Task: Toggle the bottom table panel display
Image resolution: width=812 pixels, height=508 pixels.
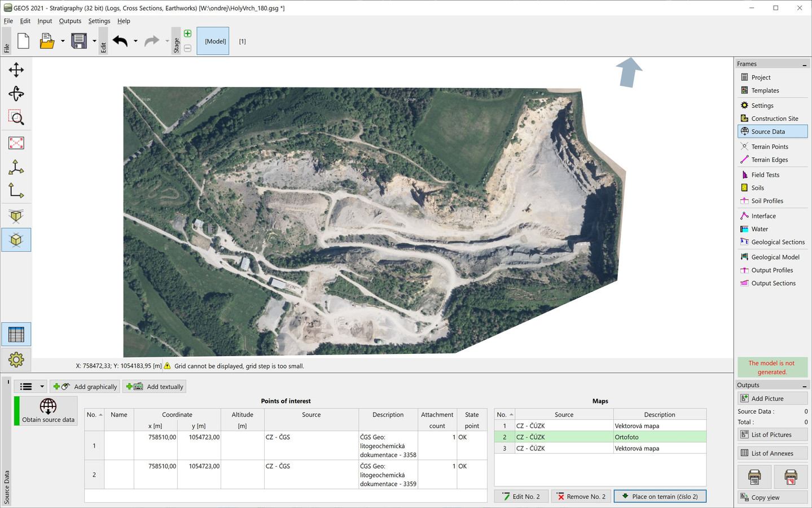Action: (x=16, y=335)
